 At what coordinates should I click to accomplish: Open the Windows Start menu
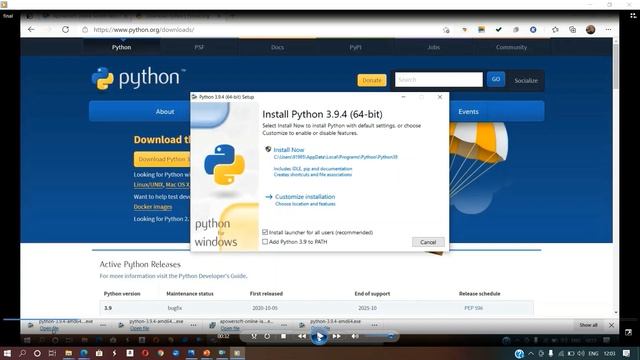coord(7,353)
